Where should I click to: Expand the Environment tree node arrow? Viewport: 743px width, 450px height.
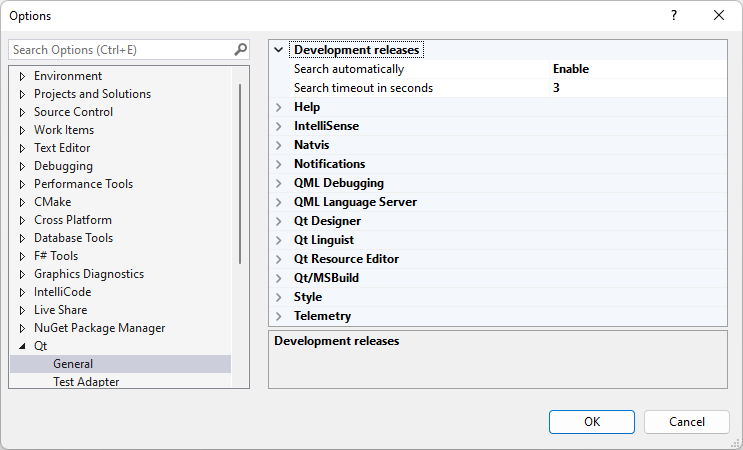pyautogui.click(x=22, y=76)
